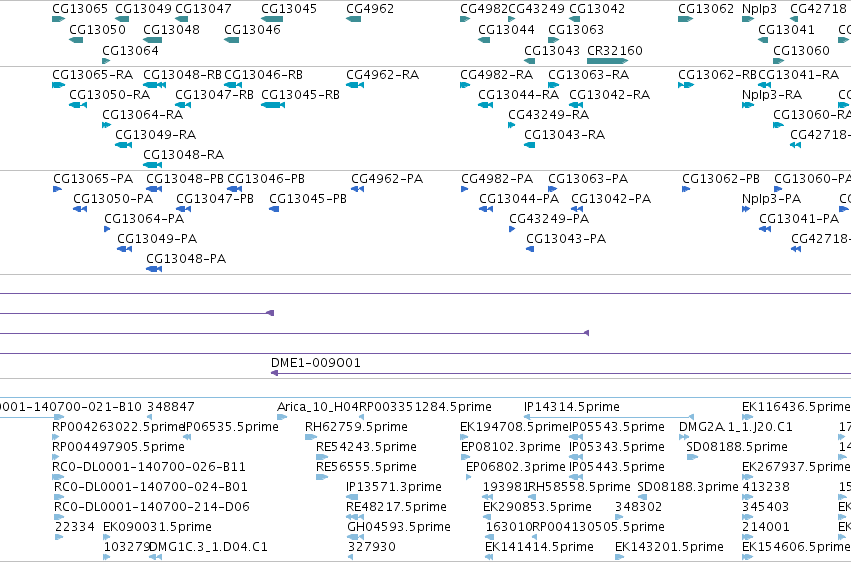Image resolution: width=851 pixels, height=562 pixels.
Task: Open the CG4962-RA transcript label
Action: tap(382, 74)
